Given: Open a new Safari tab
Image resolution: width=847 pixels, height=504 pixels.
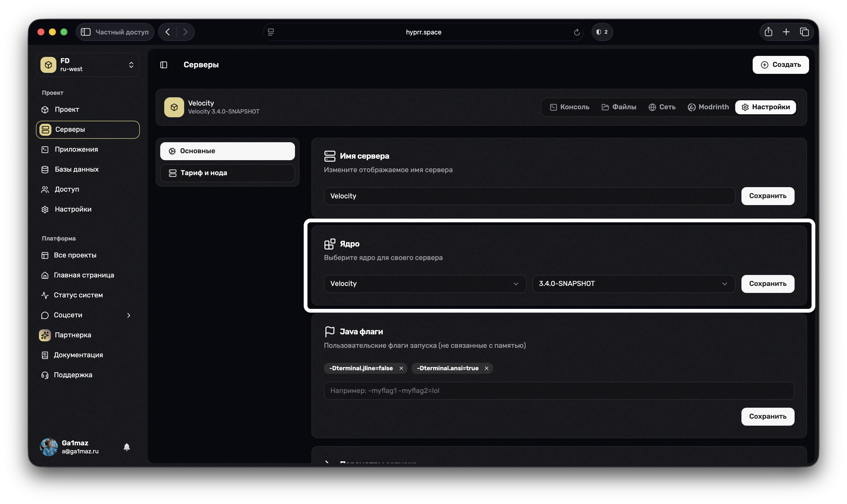Looking at the screenshot, I should pyautogui.click(x=786, y=32).
